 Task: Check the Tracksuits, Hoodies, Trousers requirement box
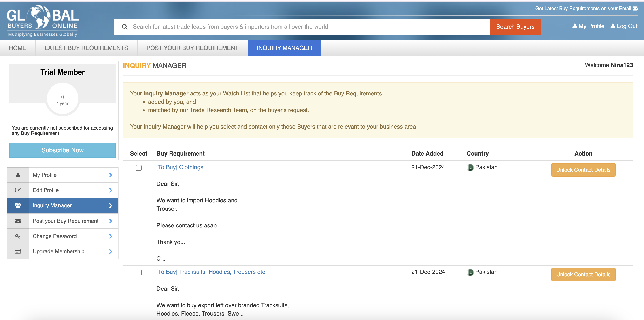point(138,272)
